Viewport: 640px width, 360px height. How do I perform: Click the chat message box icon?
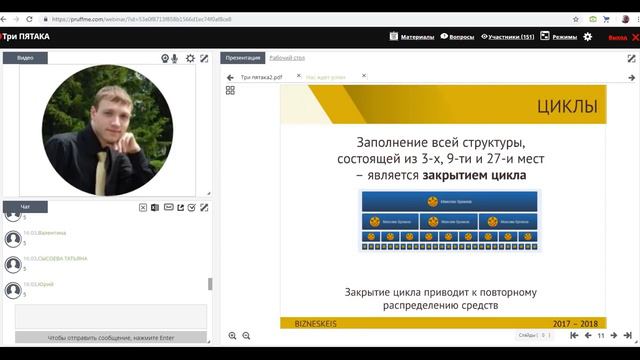169,207
